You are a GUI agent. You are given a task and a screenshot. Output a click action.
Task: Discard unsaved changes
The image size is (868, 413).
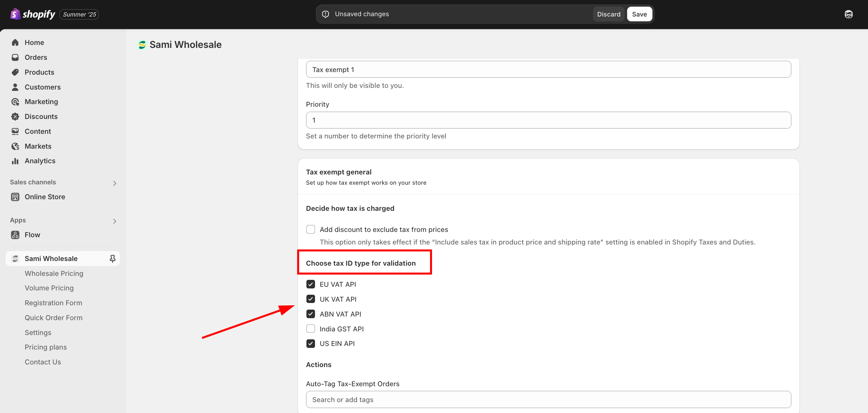pos(609,14)
